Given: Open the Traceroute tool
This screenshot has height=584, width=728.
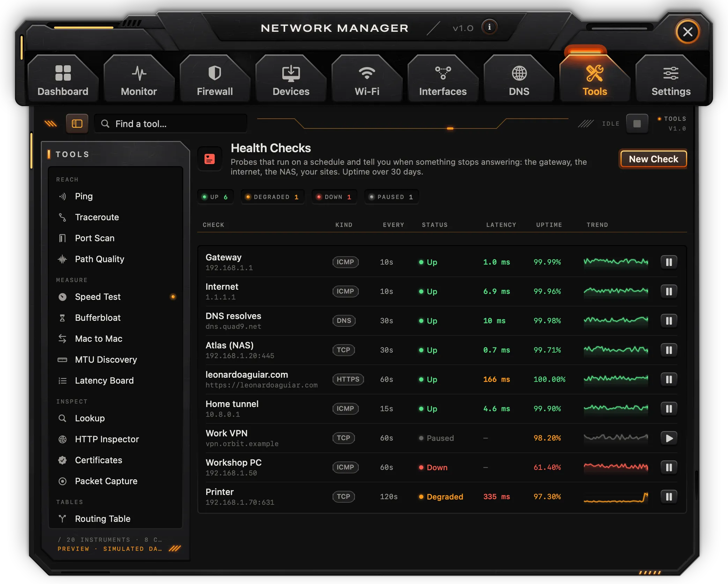Looking at the screenshot, I should pyautogui.click(x=116, y=217).
